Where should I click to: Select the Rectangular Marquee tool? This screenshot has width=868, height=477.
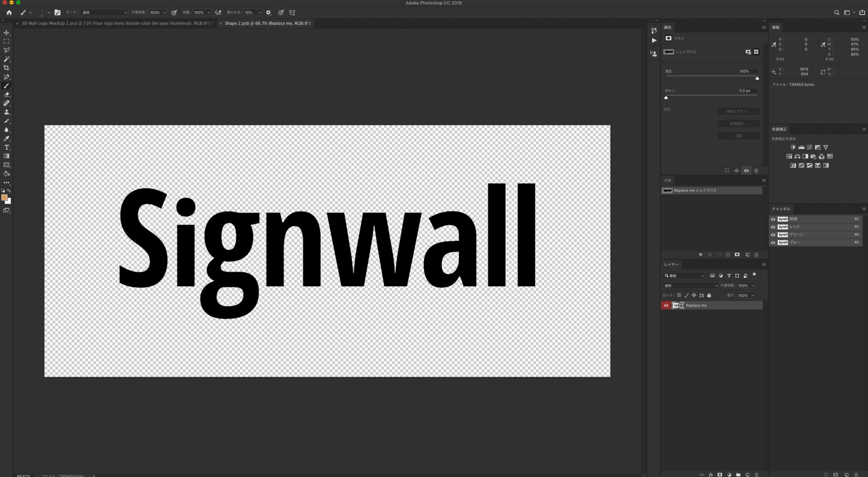(x=6, y=41)
